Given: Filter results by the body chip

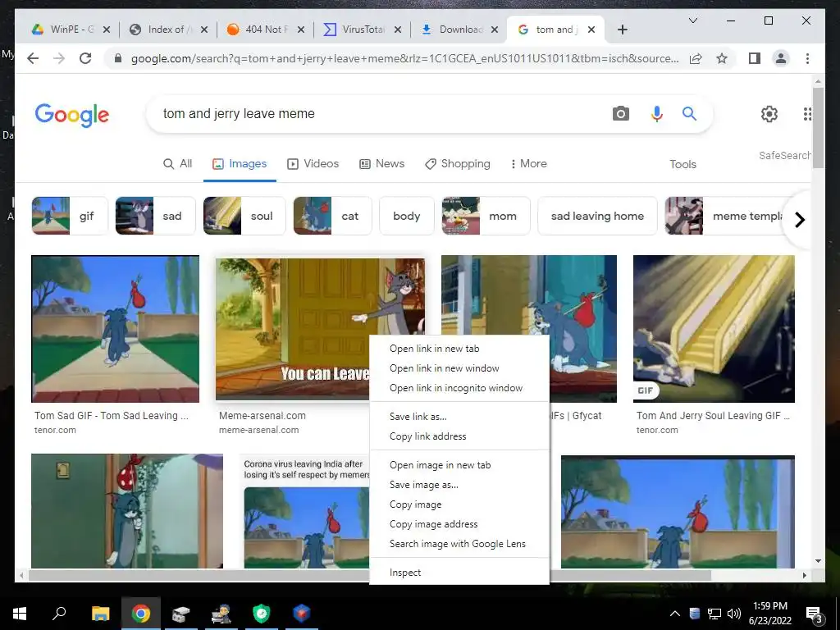Looking at the screenshot, I should pos(407,216).
